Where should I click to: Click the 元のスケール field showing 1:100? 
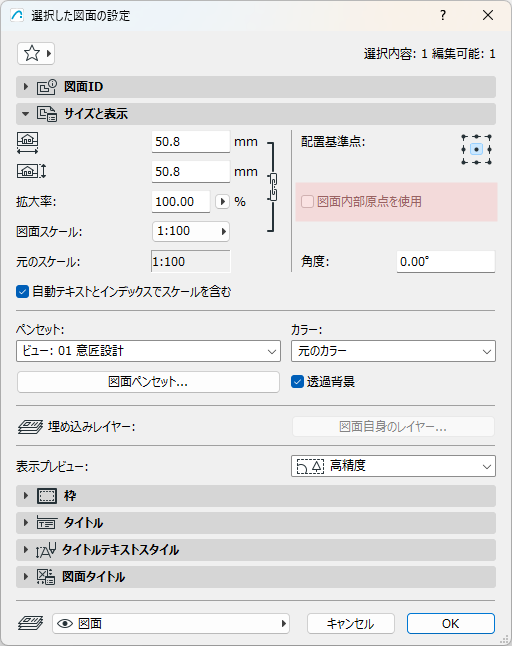[x=191, y=262]
